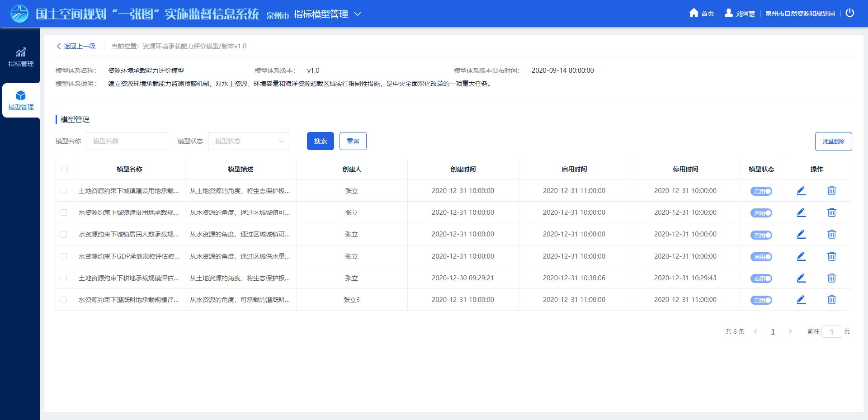Disable the status switch in 张立3's row
The width and height of the screenshot is (868, 420).
click(x=761, y=300)
